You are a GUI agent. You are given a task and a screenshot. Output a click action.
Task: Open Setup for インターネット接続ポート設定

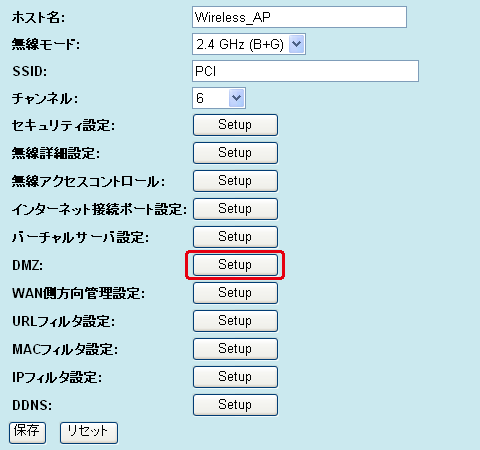(235, 209)
